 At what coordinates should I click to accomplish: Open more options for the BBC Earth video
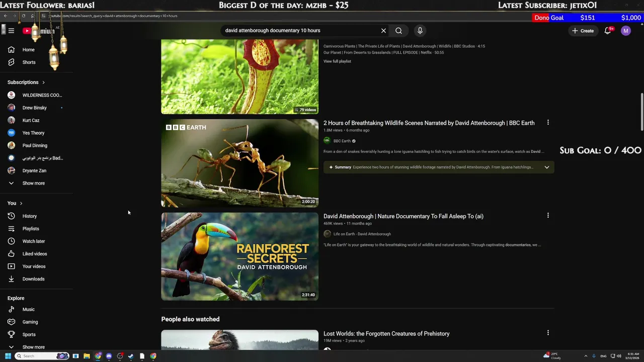(548, 122)
